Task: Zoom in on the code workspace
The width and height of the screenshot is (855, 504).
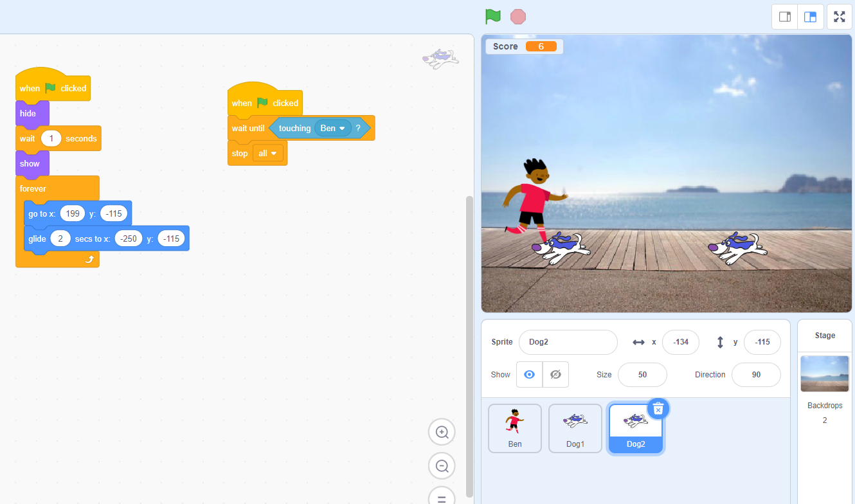Action: [x=442, y=432]
